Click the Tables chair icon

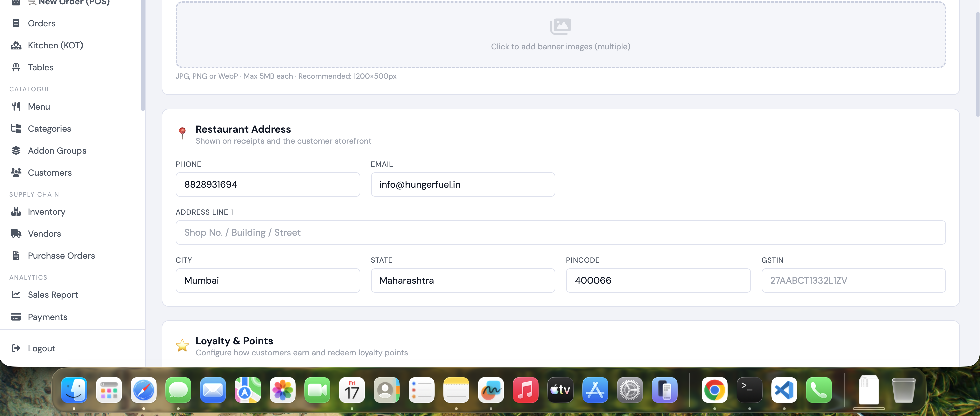[x=16, y=67]
